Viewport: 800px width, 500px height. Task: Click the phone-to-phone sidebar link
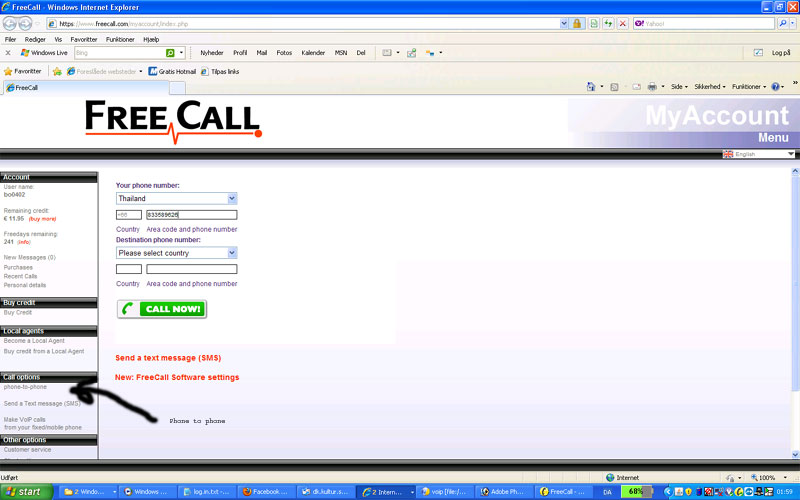pyautogui.click(x=25, y=387)
